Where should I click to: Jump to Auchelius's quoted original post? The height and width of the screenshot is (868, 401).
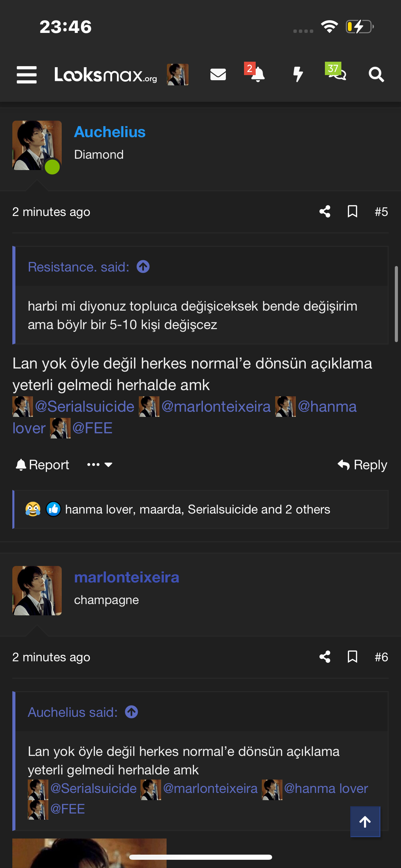131,712
